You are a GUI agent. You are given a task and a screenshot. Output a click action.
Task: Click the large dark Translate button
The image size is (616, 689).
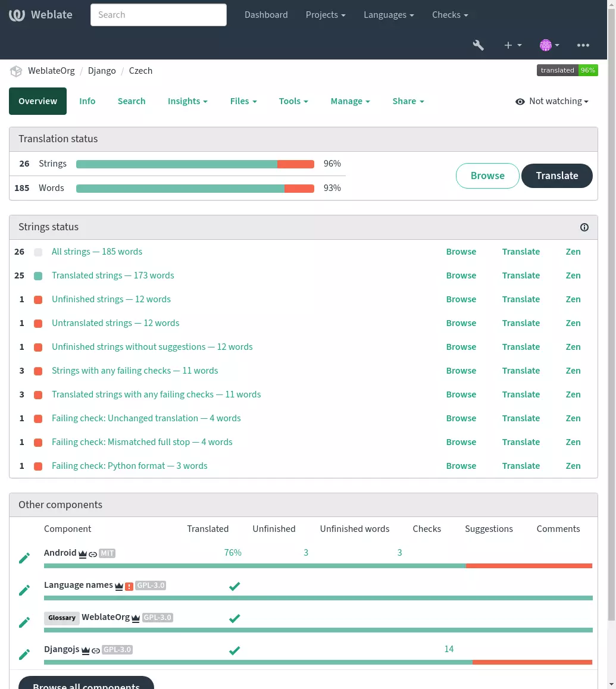click(x=557, y=176)
